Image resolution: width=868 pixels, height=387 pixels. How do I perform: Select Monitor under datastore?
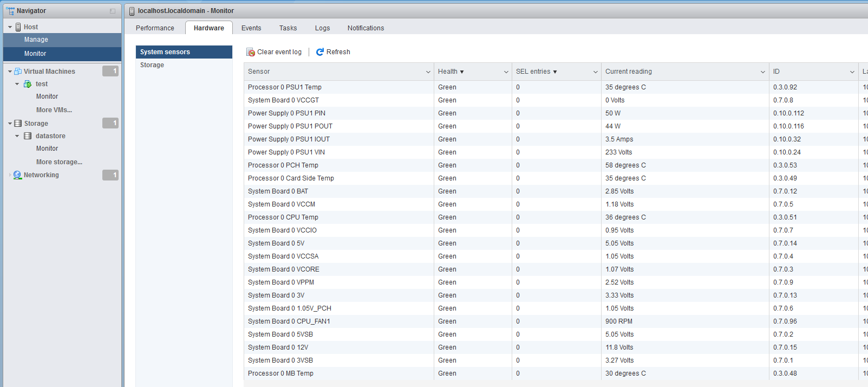[47, 149]
